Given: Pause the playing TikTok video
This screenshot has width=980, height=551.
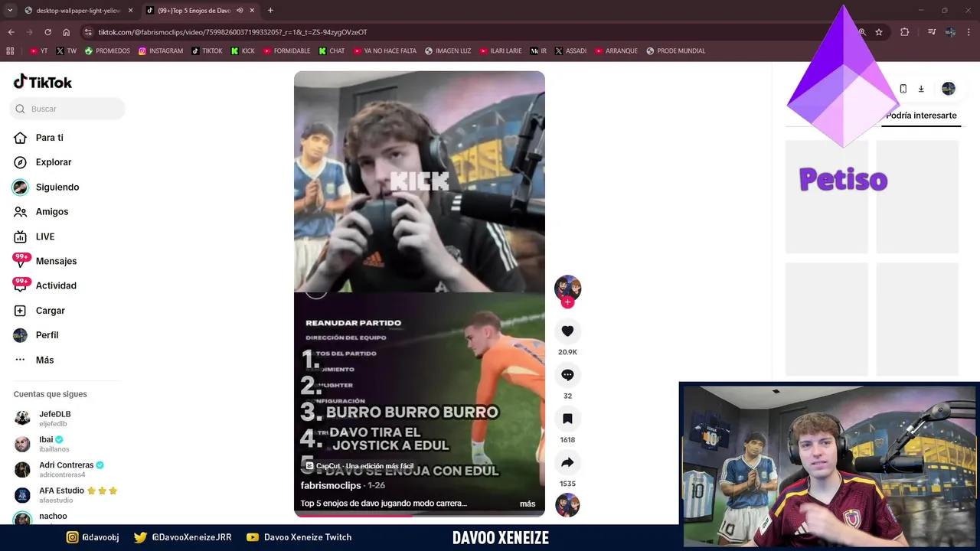Looking at the screenshot, I should 420,294.
